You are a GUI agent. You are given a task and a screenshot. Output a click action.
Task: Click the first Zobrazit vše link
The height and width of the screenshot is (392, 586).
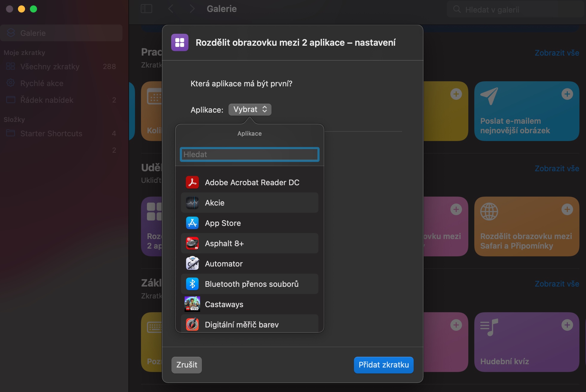point(557,53)
